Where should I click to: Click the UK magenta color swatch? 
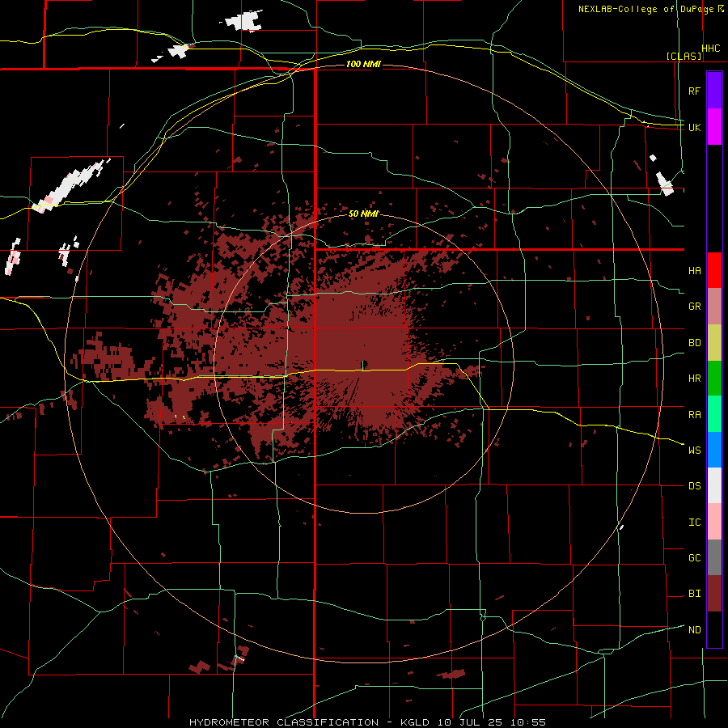[x=714, y=127]
